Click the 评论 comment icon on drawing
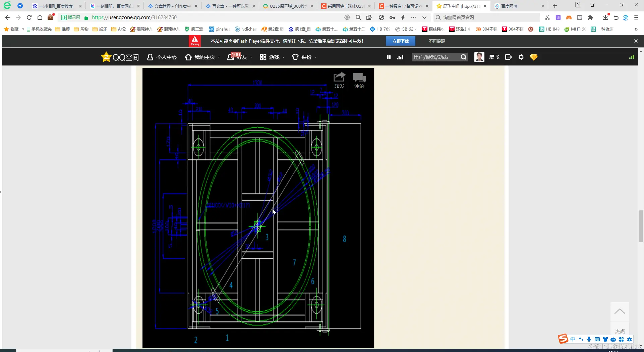 (x=359, y=81)
